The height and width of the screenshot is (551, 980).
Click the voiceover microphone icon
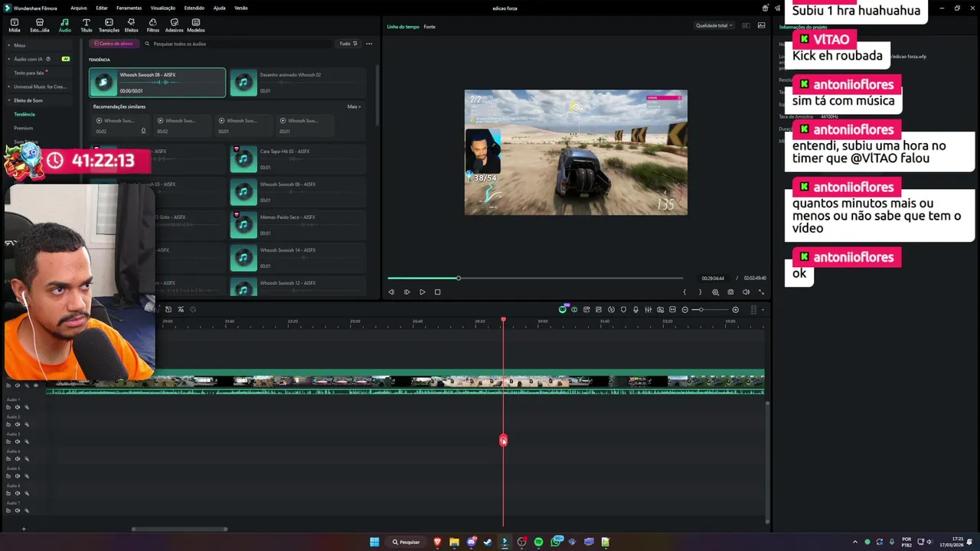click(635, 310)
